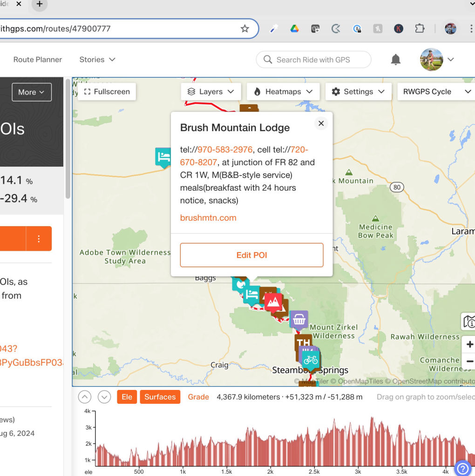Viewport: 475px width, 476px height.
Task: Select the red mountain peak map marker
Action: point(273,302)
